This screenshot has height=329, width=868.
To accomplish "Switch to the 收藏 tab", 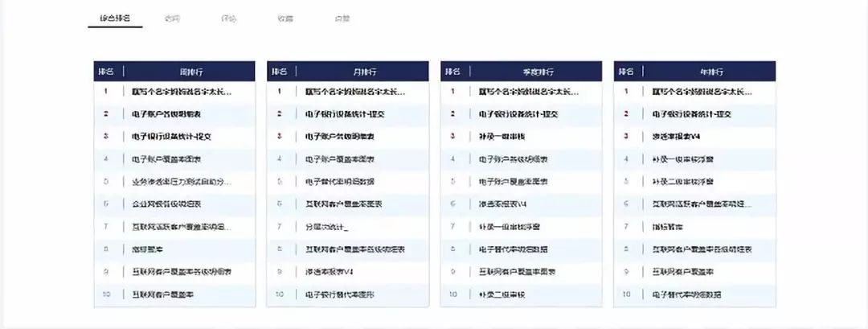I will tap(285, 19).
